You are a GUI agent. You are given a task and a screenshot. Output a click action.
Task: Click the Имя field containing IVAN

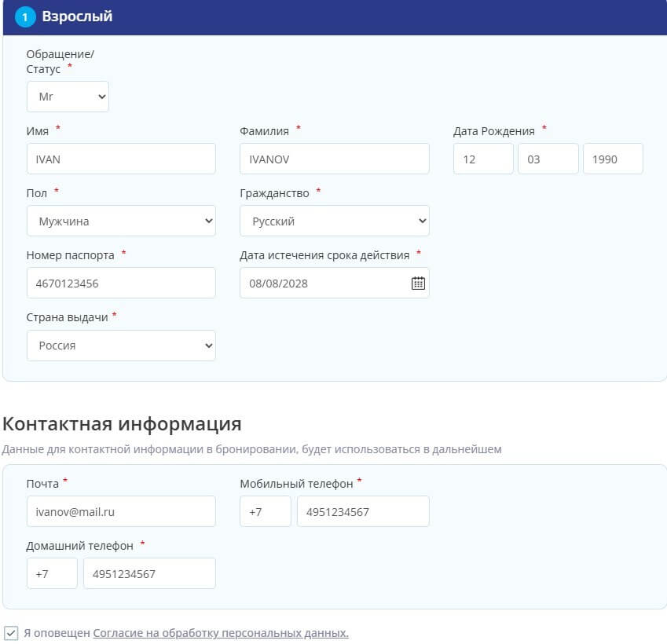121,159
